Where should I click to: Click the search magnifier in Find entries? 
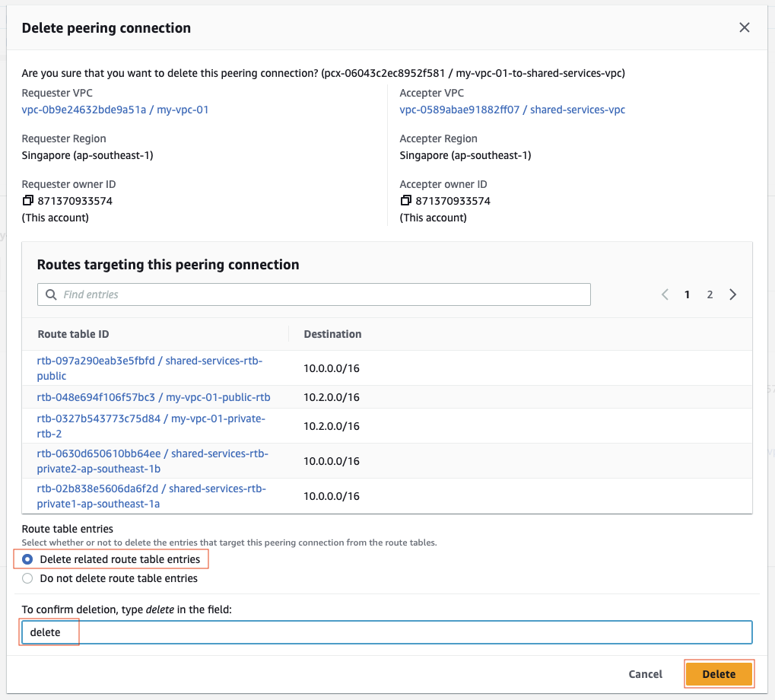click(51, 294)
